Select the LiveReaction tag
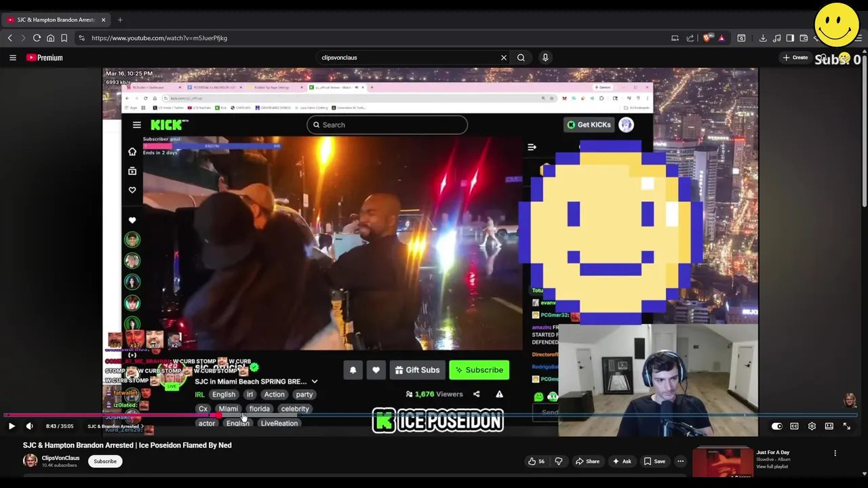Screen dimensions: 868x488 (x=279, y=424)
